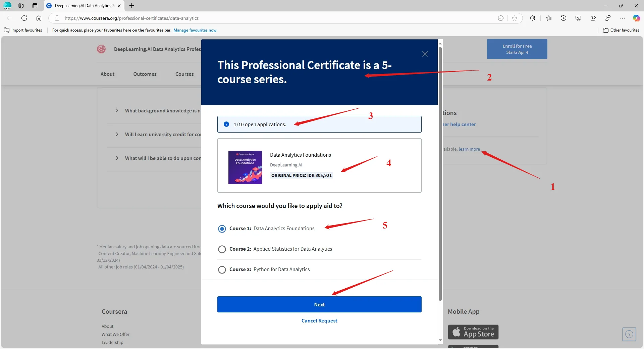Click the '1/10 open applications.' notice text

click(260, 124)
